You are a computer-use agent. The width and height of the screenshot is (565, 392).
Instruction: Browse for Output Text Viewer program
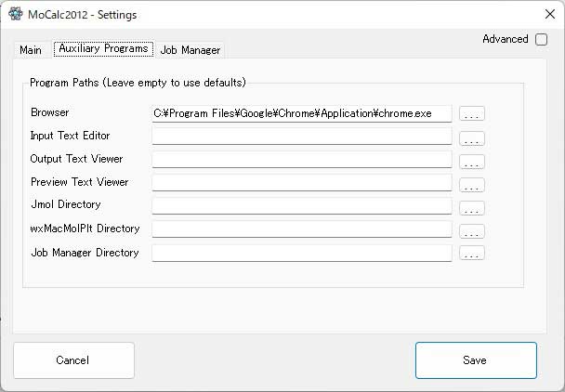(x=472, y=161)
